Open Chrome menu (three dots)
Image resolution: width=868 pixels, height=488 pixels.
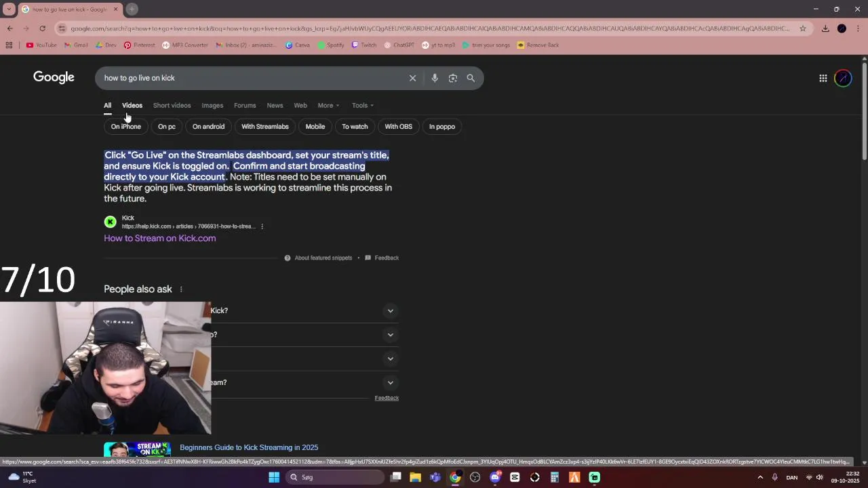click(859, 28)
